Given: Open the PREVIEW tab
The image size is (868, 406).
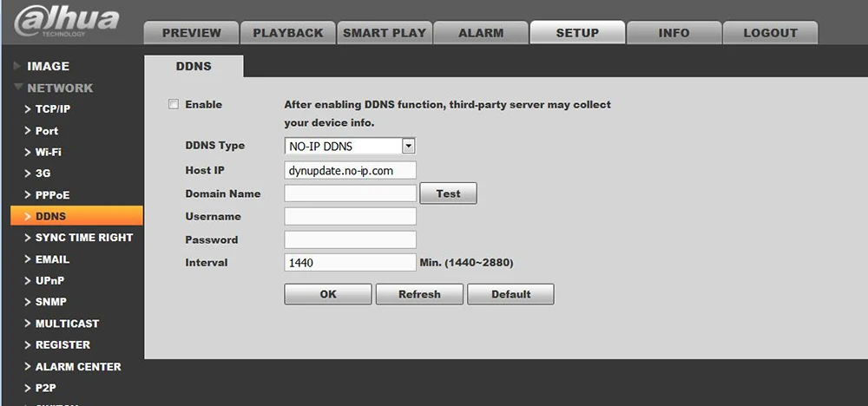Looking at the screenshot, I should pyautogui.click(x=192, y=33).
